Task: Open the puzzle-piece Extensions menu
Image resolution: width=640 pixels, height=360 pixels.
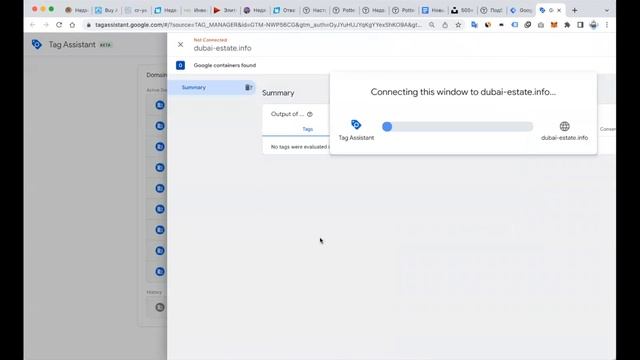Action: (567, 25)
